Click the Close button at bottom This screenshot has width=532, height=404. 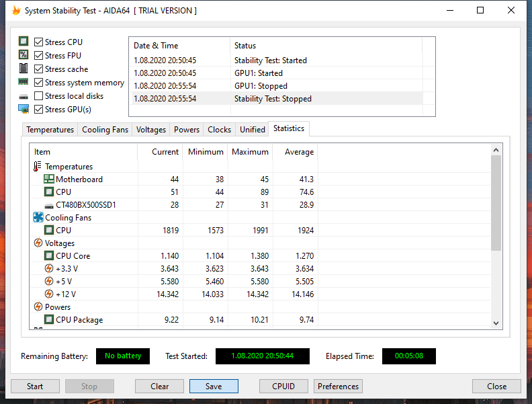(496, 387)
